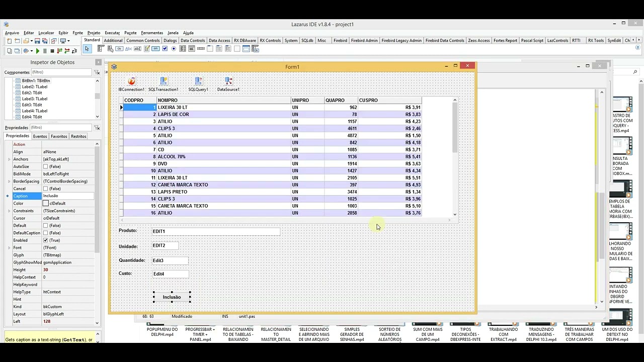Open the Executar menu
The height and width of the screenshot is (362, 644).
pyautogui.click(x=112, y=33)
